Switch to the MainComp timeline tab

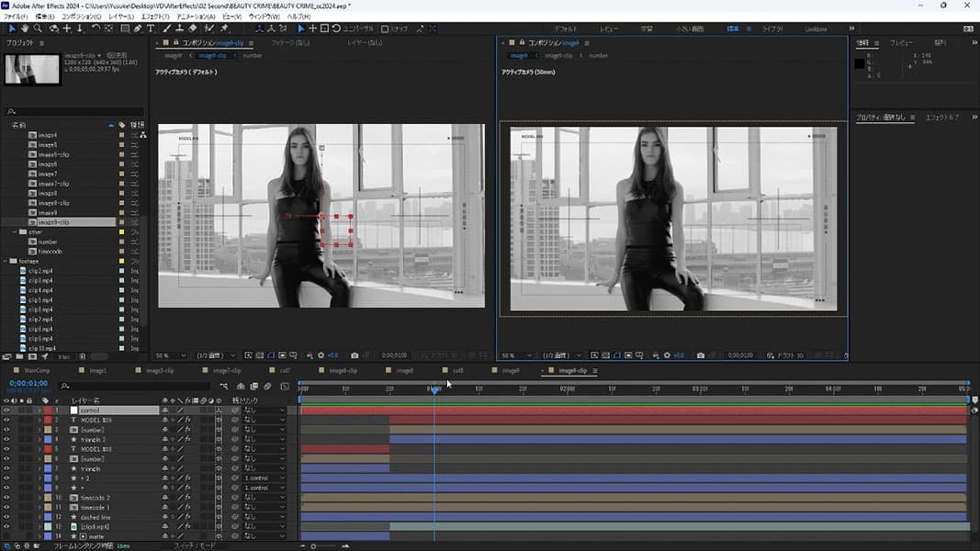[x=36, y=371]
